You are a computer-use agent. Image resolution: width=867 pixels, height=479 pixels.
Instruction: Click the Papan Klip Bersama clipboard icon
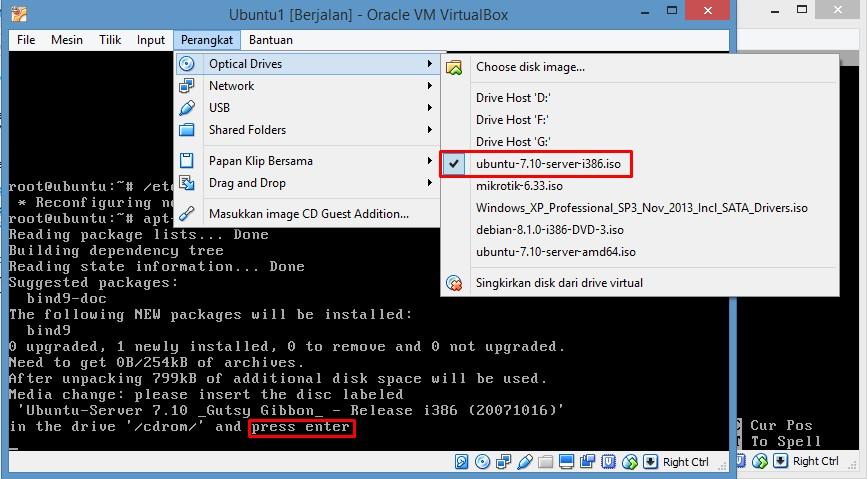point(187,161)
